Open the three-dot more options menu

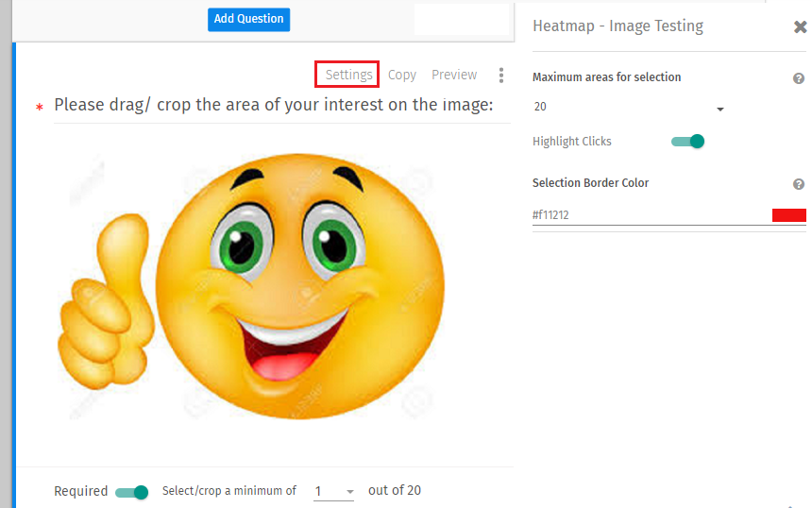(501, 76)
